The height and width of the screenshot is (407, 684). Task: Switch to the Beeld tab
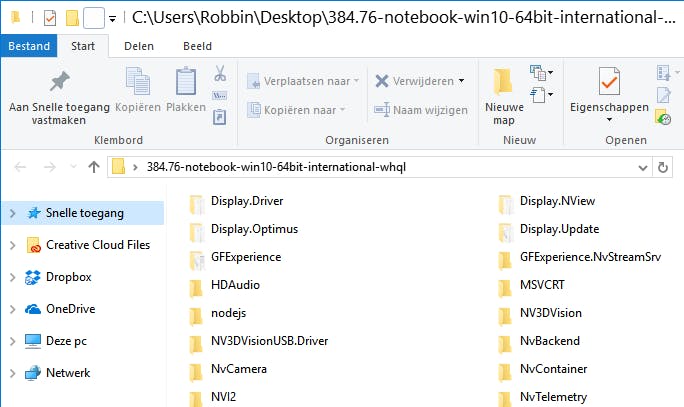(x=197, y=46)
